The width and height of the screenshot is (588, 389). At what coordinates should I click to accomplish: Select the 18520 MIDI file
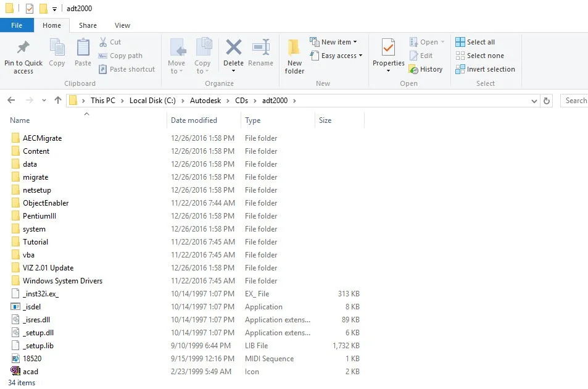pos(32,359)
